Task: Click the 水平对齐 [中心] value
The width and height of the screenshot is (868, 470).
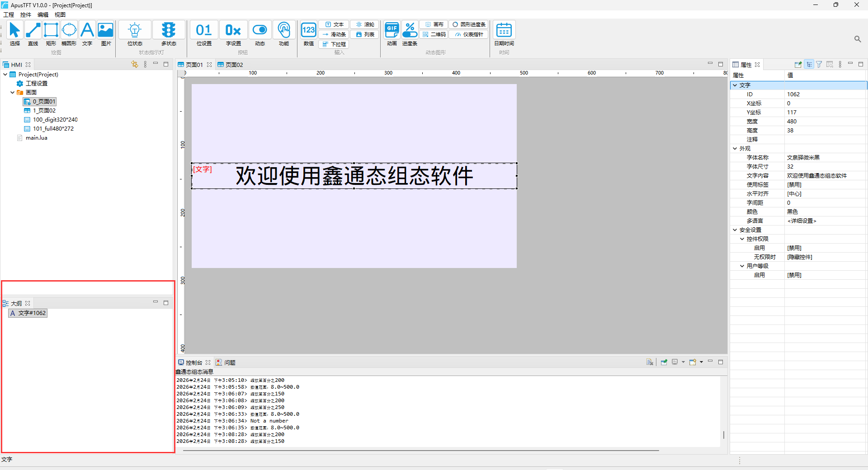Action: pyautogui.click(x=826, y=193)
